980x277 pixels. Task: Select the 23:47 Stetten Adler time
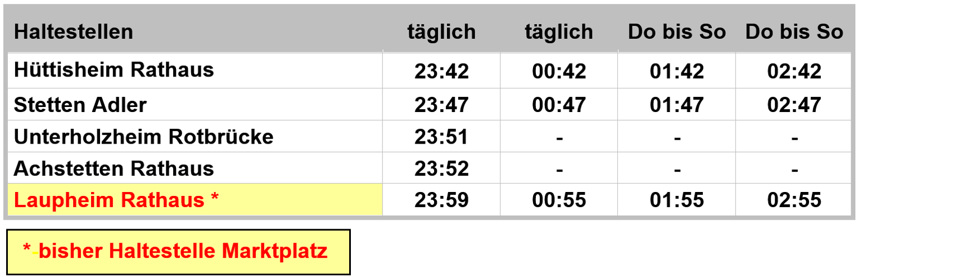441,105
